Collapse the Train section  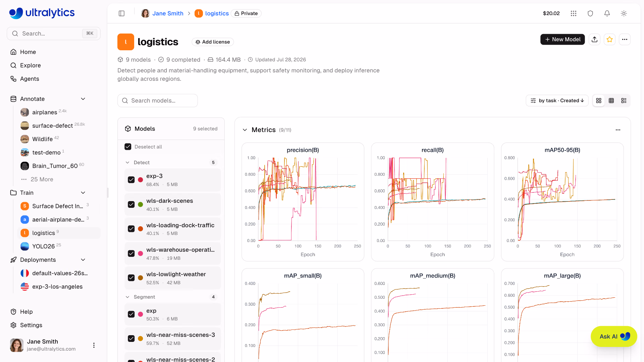tap(83, 193)
